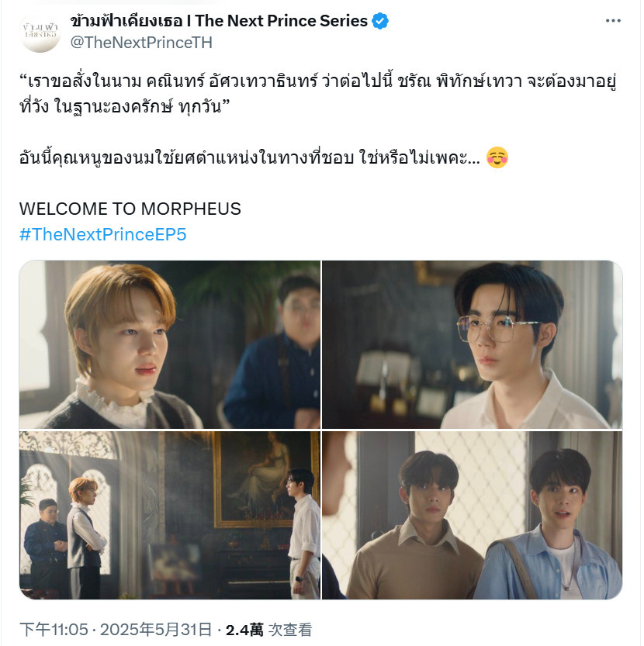Open The Next Prince Series profile avatar
Image resolution: width=644 pixels, height=646 pixels.
click(x=40, y=32)
